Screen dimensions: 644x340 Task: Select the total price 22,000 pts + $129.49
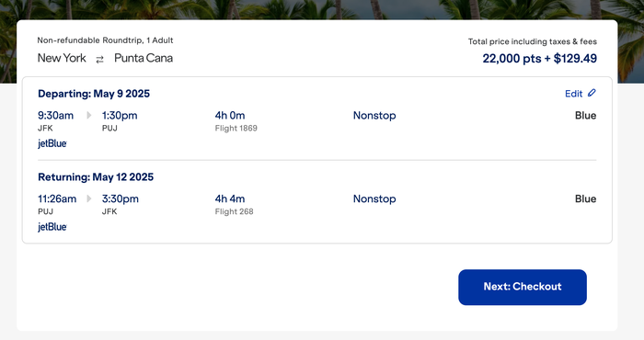point(540,58)
